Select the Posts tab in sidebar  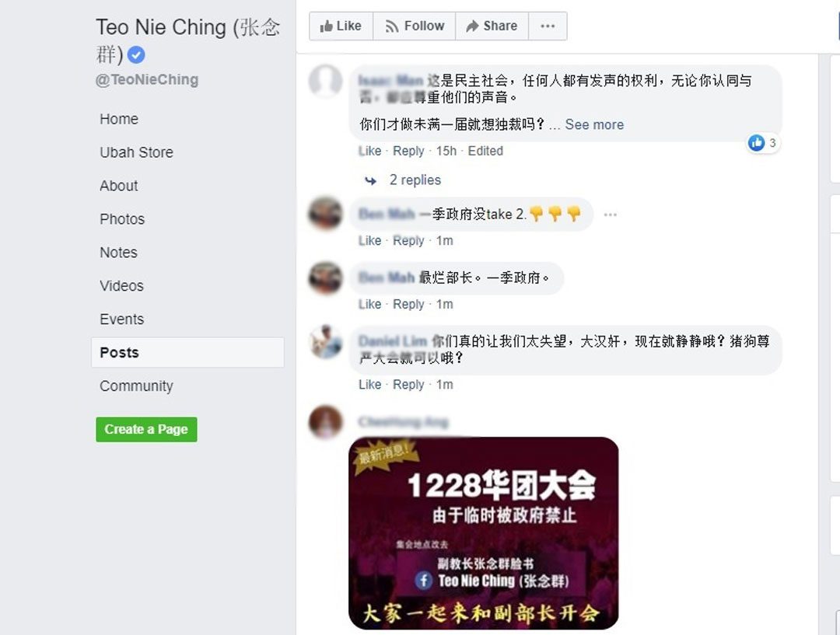pos(187,352)
